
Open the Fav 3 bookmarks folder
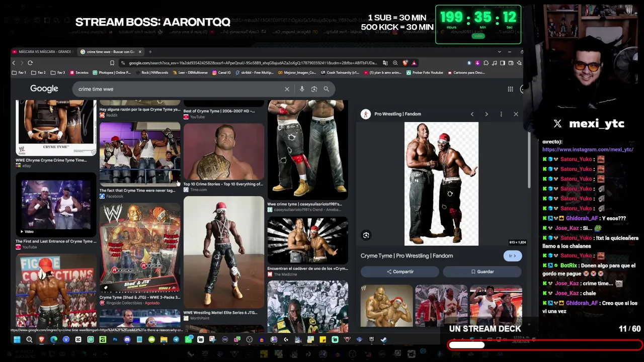pos(58,72)
